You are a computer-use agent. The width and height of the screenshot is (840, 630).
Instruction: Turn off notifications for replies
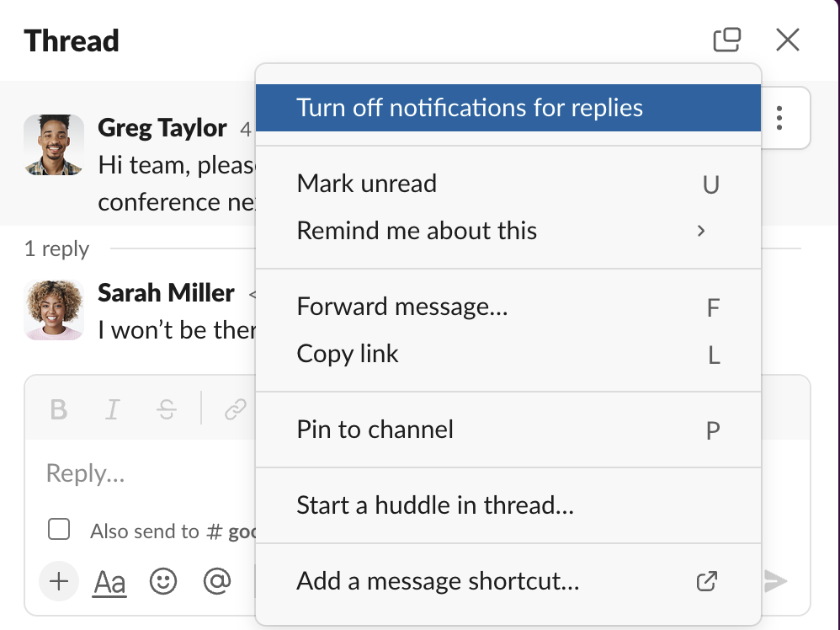click(468, 107)
